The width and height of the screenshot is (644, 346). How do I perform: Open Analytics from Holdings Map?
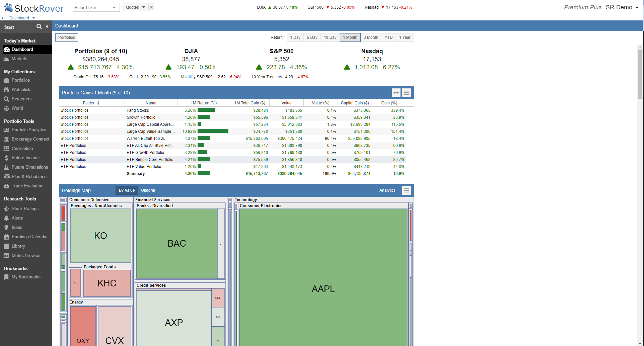coord(387,190)
